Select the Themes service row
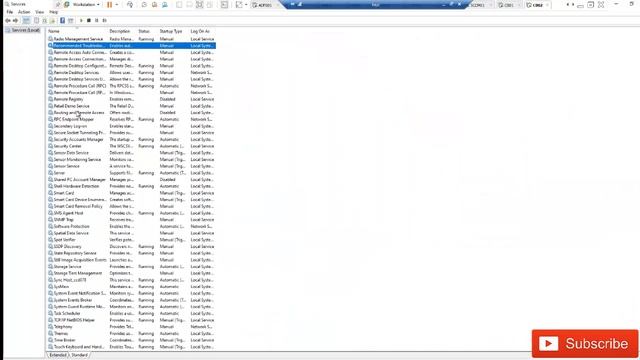The height and width of the screenshot is (360, 640). point(131,333)
